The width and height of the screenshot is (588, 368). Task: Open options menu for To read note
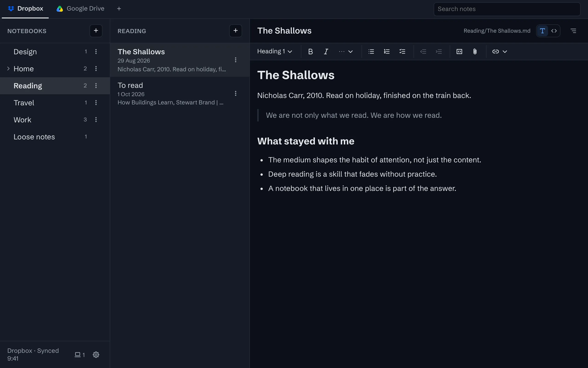(235, 93)
